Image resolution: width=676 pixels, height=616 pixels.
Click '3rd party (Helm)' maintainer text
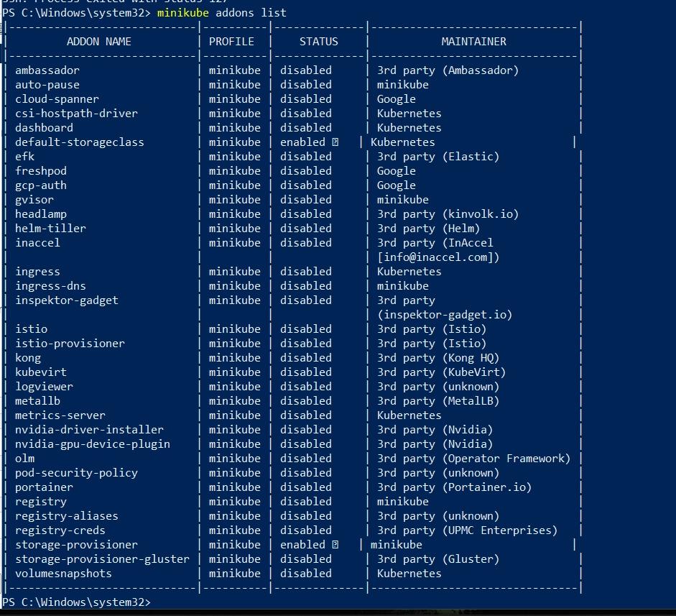tap(429, 229)
